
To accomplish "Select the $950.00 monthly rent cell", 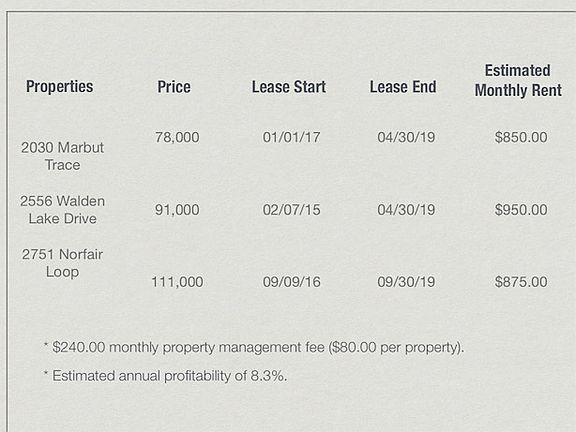I will click(x=521, y=210).
